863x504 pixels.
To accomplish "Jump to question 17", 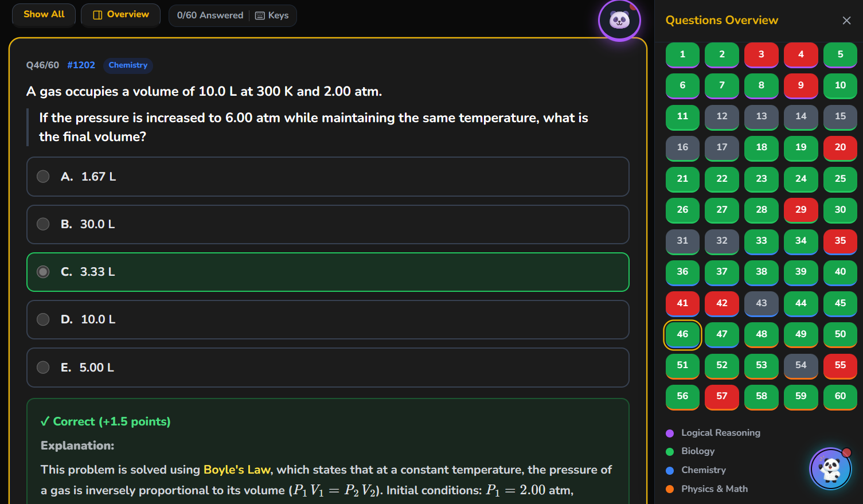I will click(722, 147).
